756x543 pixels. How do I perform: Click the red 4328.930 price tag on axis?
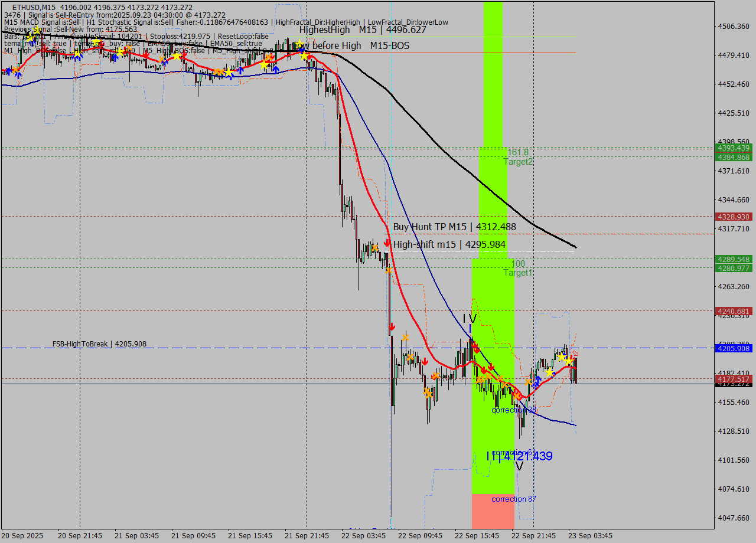tap(734, 217)
